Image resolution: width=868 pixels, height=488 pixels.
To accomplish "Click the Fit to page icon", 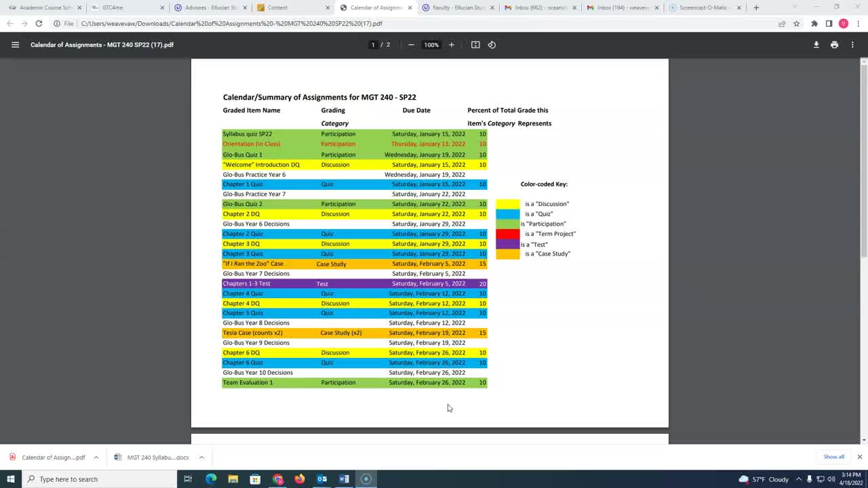I will (475, 45).
